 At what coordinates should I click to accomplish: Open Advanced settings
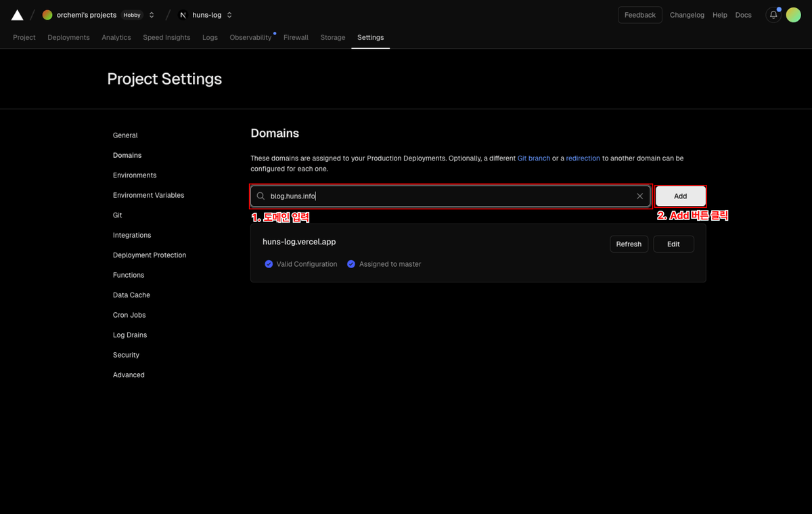point(129,375)
